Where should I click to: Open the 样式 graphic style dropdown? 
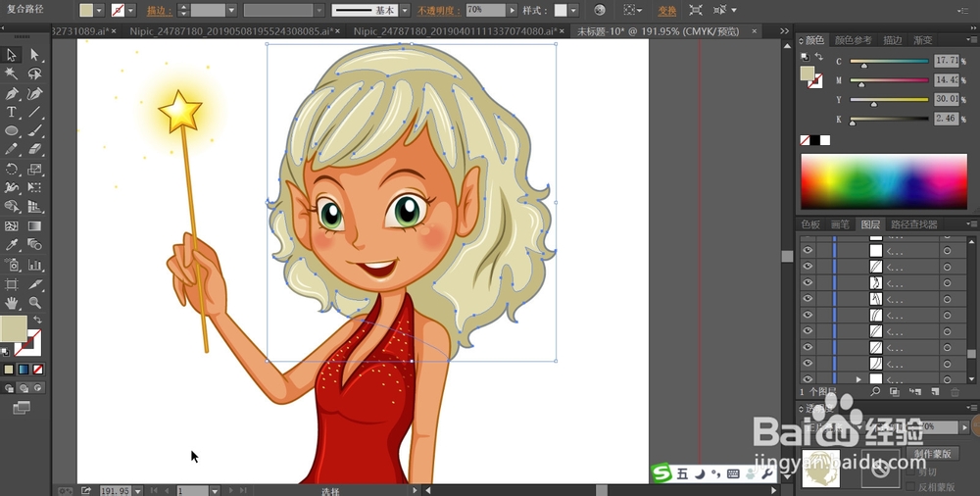tap(573, 10)
